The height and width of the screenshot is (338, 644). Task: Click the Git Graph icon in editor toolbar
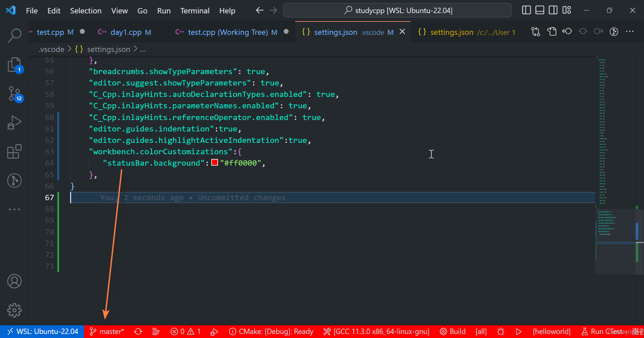coord(614,32)
